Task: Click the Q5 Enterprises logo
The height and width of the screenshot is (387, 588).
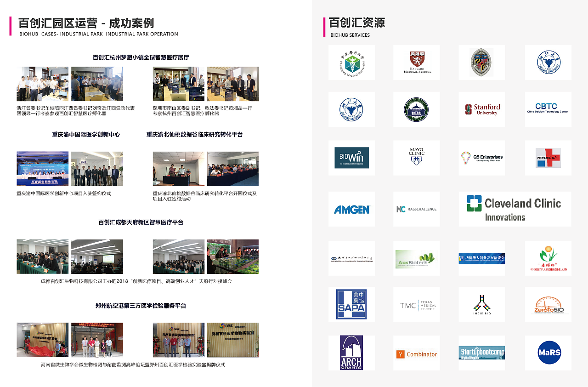Action: (481, 158)
